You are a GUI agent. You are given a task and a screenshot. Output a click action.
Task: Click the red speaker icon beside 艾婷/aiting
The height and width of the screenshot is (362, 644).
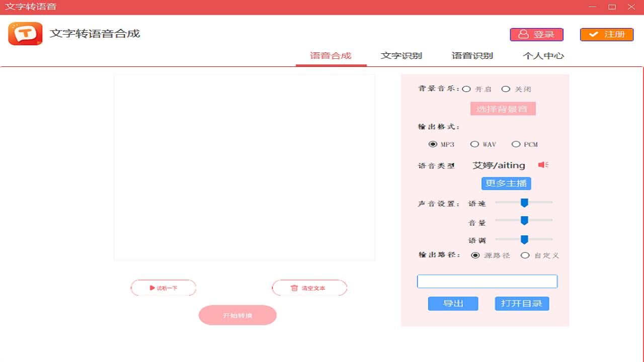[543, 164]
